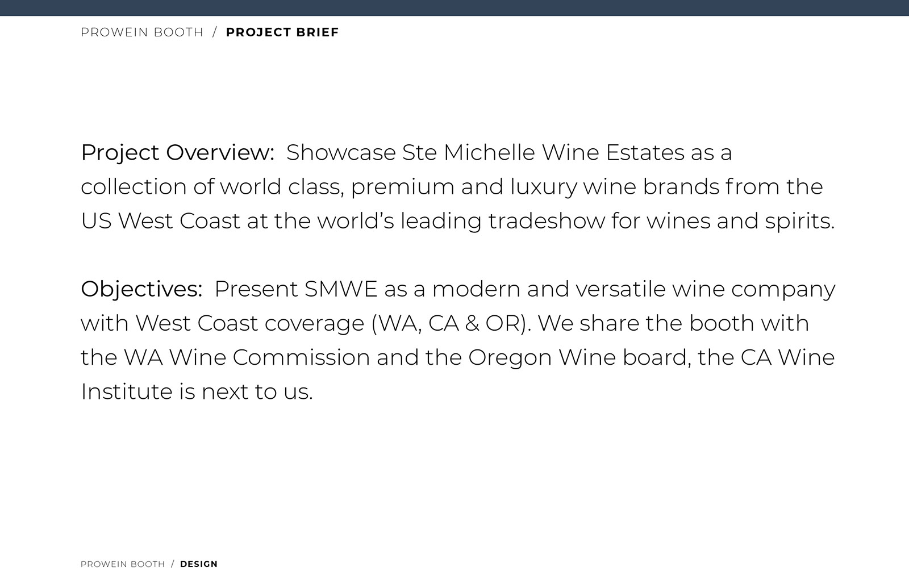Viewport: 909px width, 588px height.
Task: Click "Institute is next to us." line
Action: tap(197, 391)
